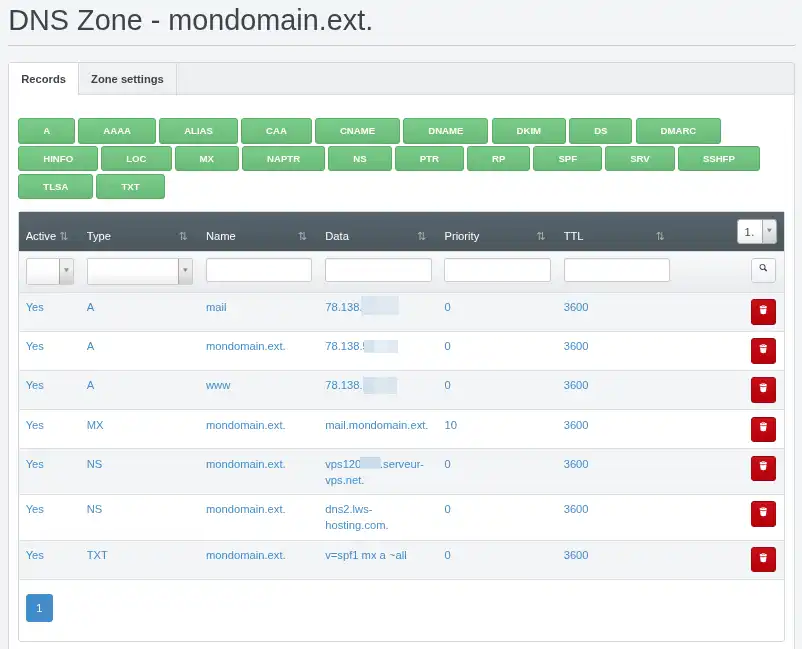Screen dimensions: 802x649
Task: Open the Type filter dropdown
Action: click(x=140, y=271)
